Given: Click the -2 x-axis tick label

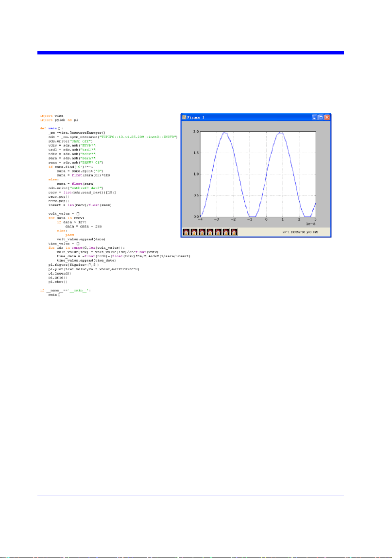Looking at the screenshot, I should [233, 220].
